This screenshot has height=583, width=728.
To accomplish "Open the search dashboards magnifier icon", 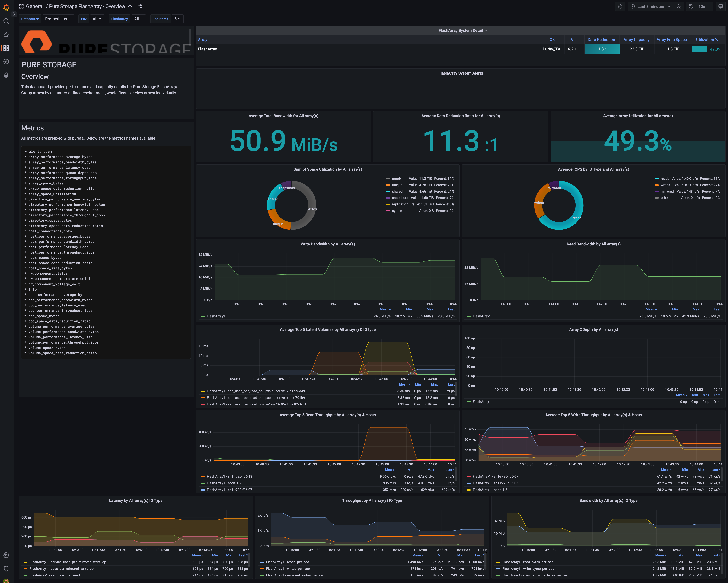I will [6, 21].
